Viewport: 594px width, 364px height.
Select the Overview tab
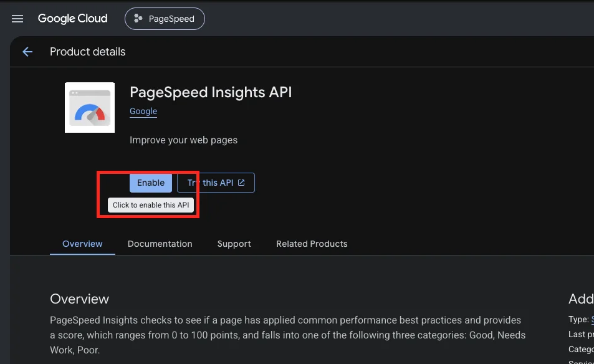coord(82,244)
